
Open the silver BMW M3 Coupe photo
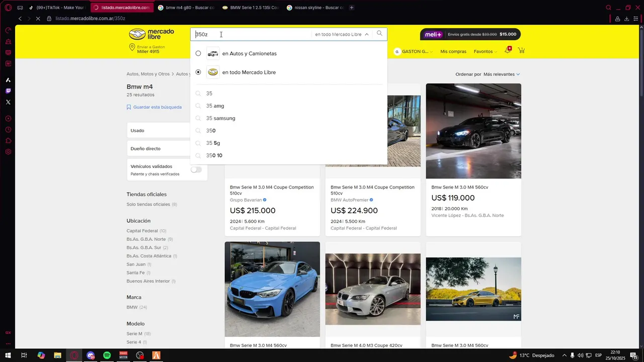click(x=373, y=289)
